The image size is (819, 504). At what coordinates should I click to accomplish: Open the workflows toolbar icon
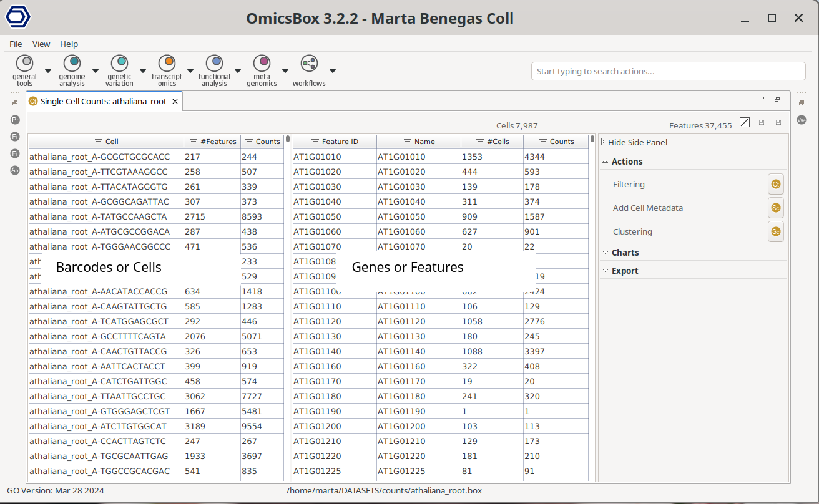[x=309, y=63]
